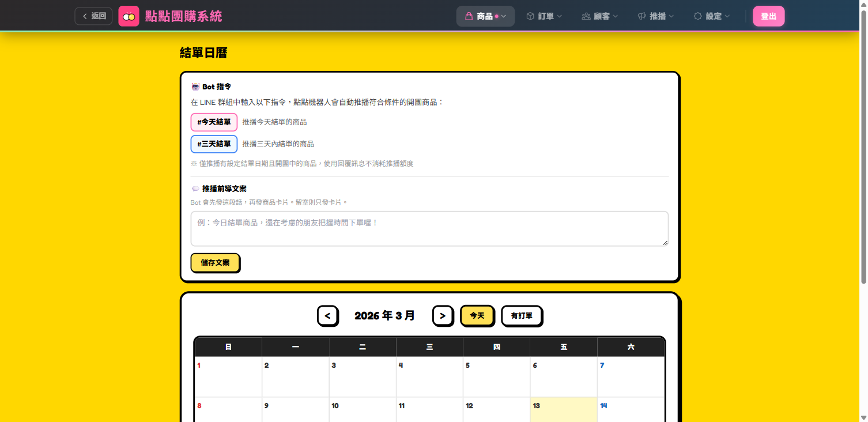Open the 顧客 menu
This screenshot has height=422, width=868.
click(x=601, y=16)
